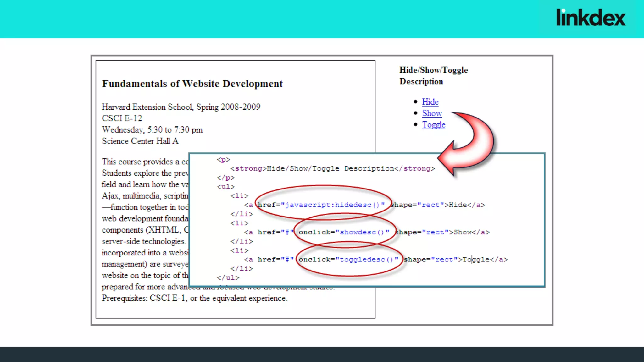Image resolution: width=644 pixels, height=362 pixels.
Task: Click the 'Hide</a>' text in code
Action: pos(467,205)
